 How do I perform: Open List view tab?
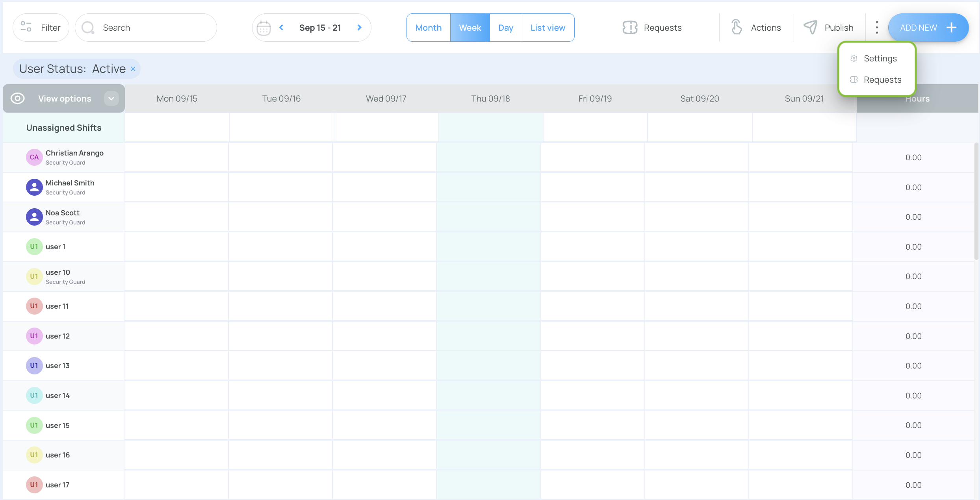(x=548, y=28)
